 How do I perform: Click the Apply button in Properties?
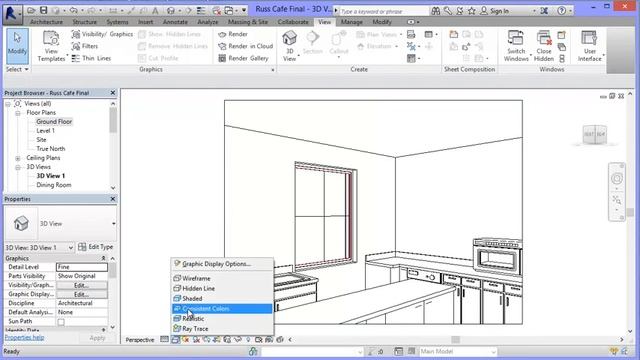click(97, 338)
